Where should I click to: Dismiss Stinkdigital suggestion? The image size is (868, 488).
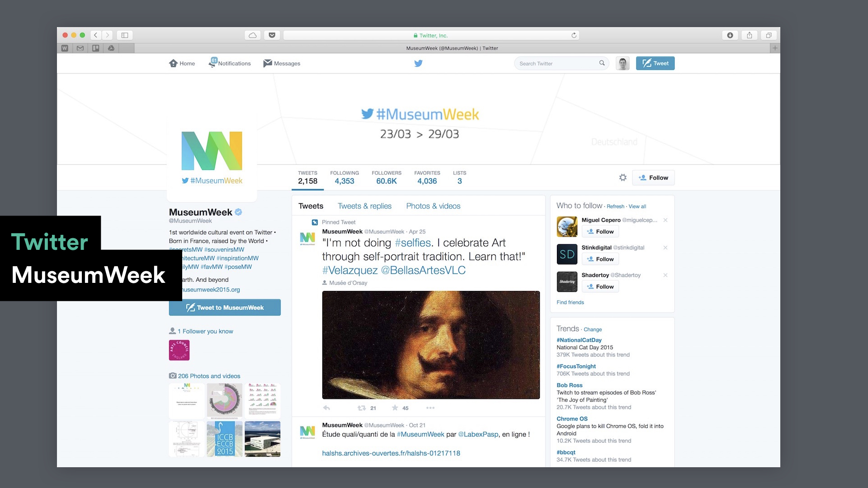[x=665, y=248]
